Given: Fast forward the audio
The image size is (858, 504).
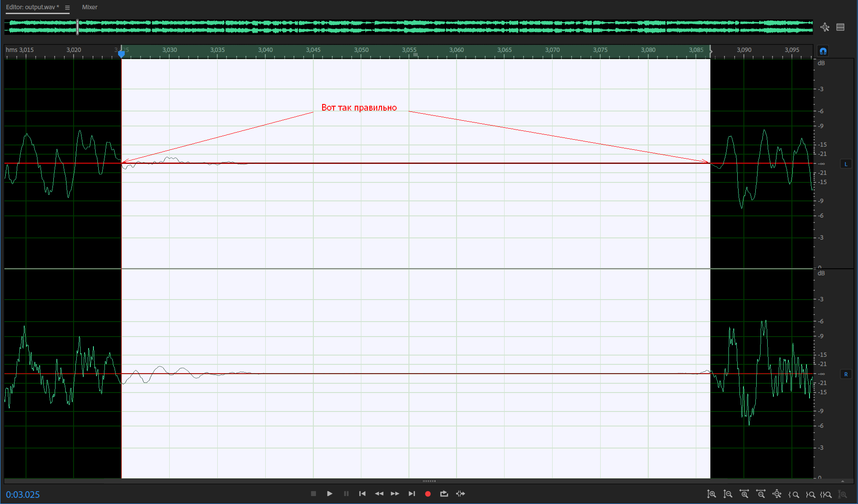Looking at the screenshot, I should (x=395, y=494).
